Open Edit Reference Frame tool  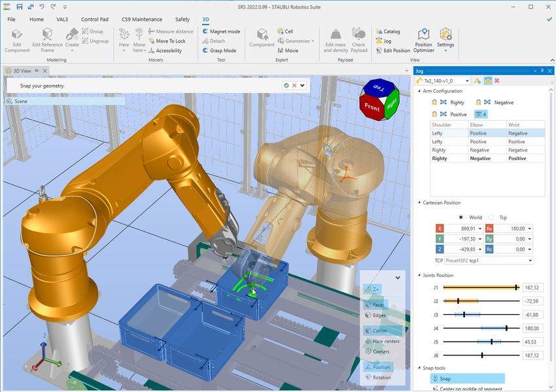click(x=47, y=40)
